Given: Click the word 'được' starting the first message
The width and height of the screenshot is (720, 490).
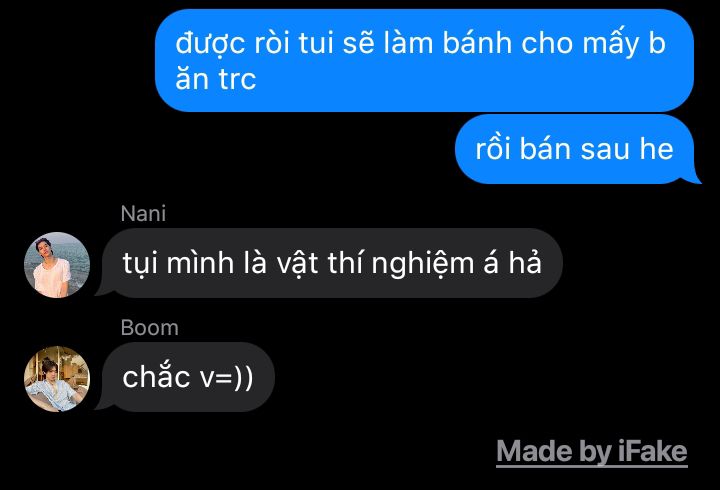Looking at the screenshot, I should point(211,45).
